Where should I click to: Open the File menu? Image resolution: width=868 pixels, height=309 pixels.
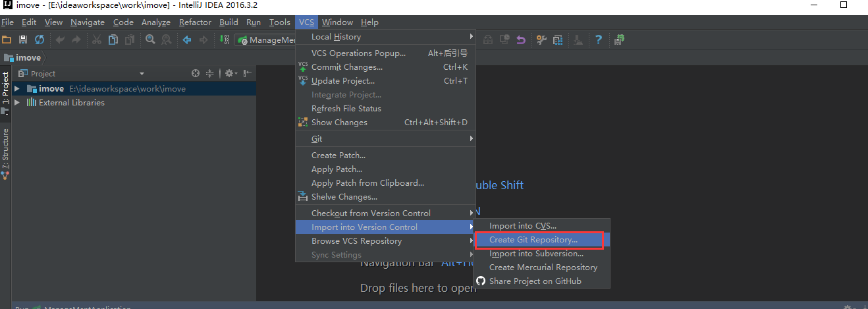coord(7,22)
